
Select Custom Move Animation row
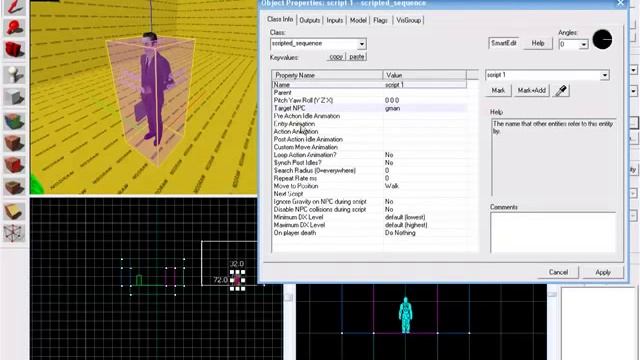(369, 147)
